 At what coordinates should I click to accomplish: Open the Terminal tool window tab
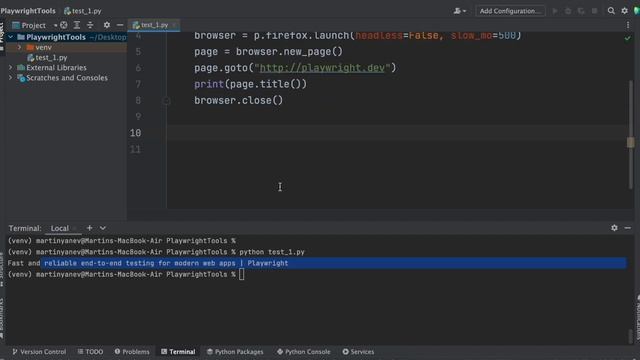178,351
